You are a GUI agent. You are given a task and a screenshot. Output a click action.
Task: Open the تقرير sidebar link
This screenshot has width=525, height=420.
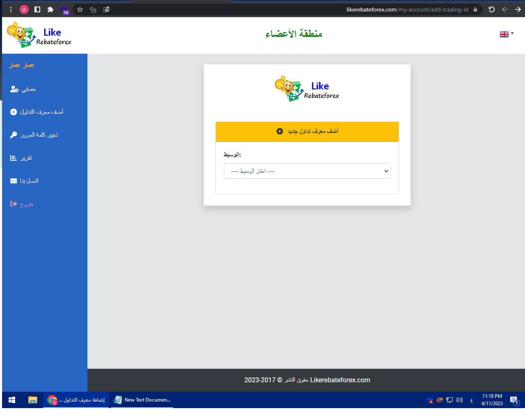(21, 158)
